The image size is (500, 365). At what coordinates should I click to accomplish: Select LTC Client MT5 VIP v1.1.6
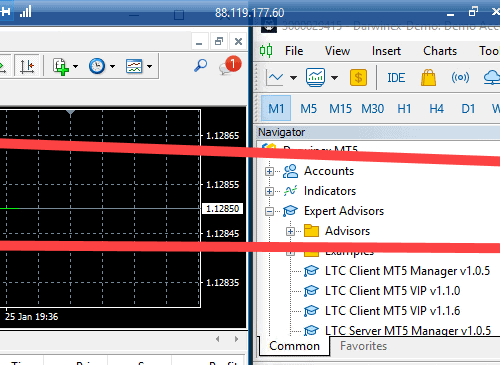(x=392, y=311)
